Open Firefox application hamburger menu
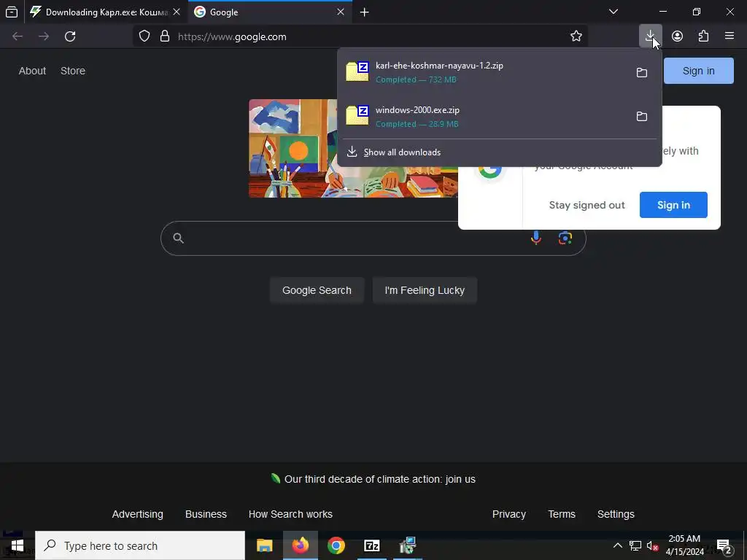The image size is (747, 560). tap(729, 36)
